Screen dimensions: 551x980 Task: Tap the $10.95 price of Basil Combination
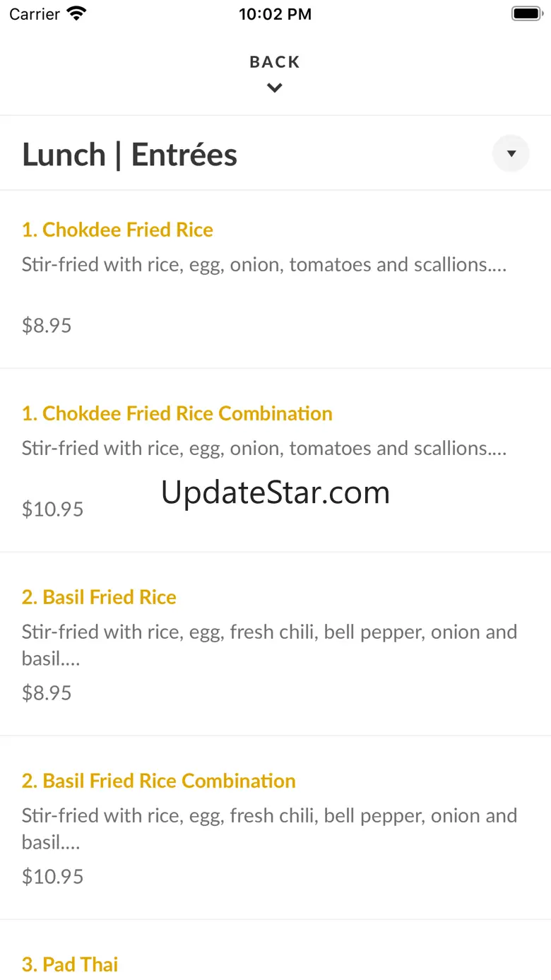point(52,877)
